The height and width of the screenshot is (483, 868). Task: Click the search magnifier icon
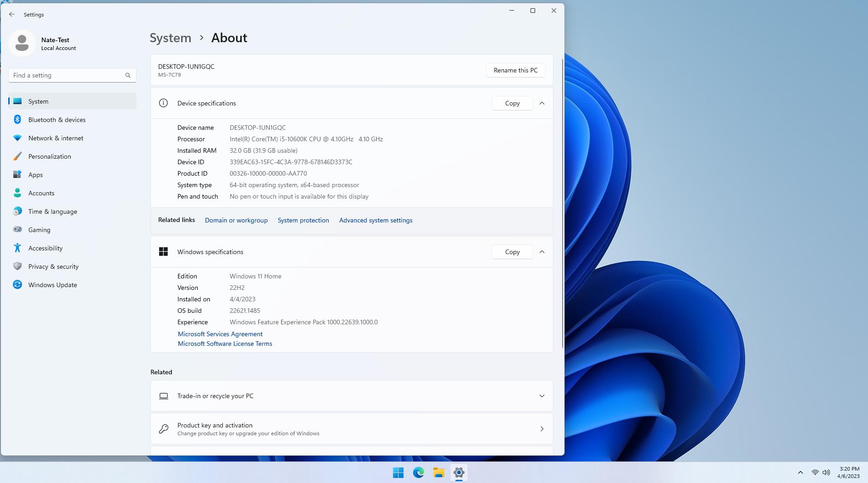click(x=128, y=75)
